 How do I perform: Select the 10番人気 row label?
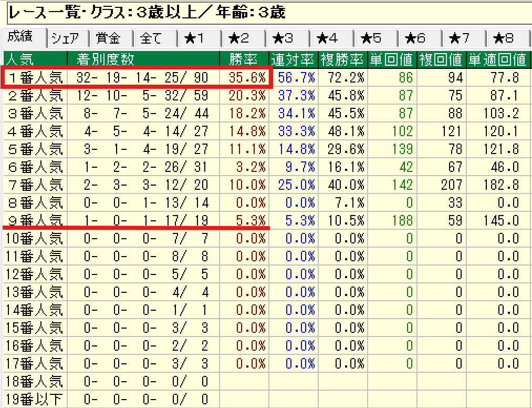point(35,239)
